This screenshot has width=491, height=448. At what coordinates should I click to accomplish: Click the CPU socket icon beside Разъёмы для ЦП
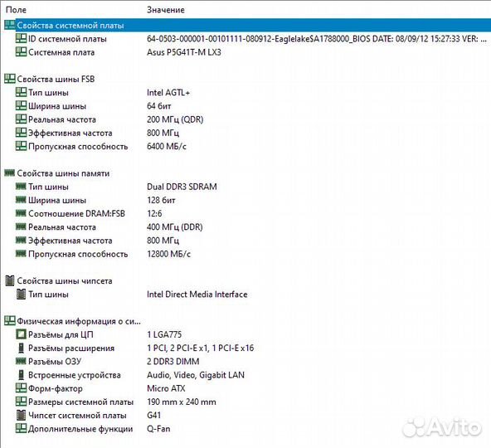21,334
